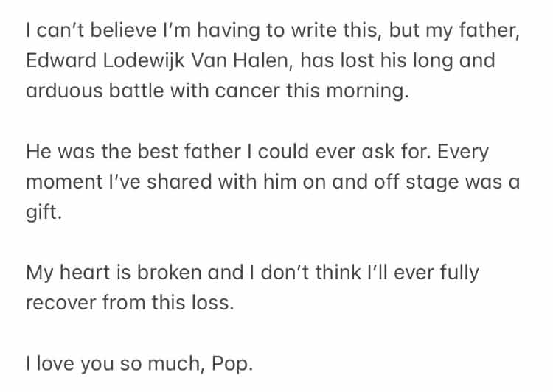Click the word 'heart' in third paragraph
This screenshot has width=553, height=392.
[x=85, y=273]
